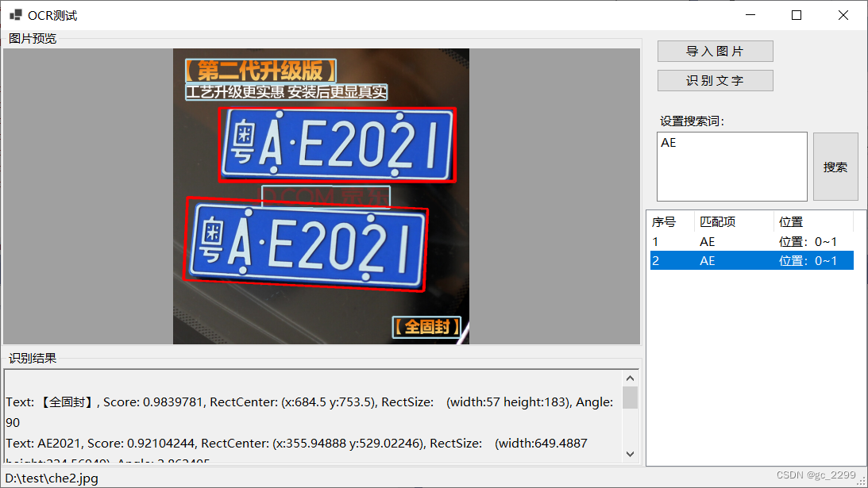Click the file path D:\test\che2.jpg in status bar
Image resolution: width=868 pixels, height=488 pixels.
click(x=50, y=478)
